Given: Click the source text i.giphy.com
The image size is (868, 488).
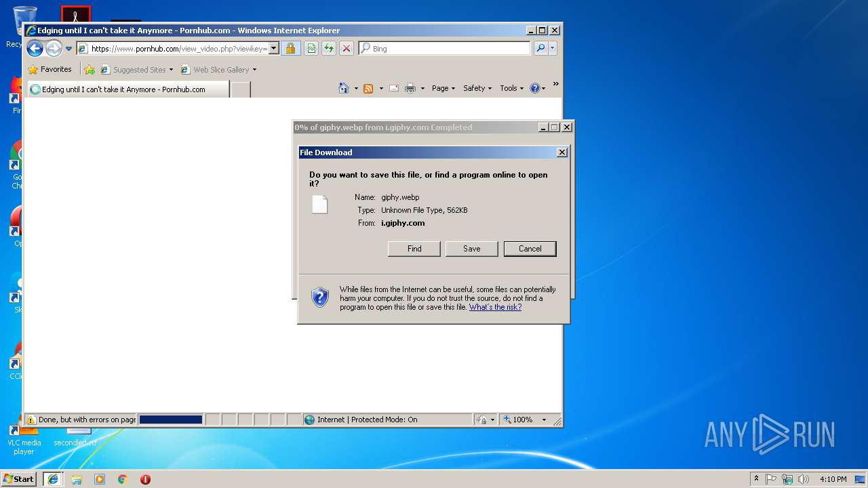Looking at the screenshot, I should 403,223.
